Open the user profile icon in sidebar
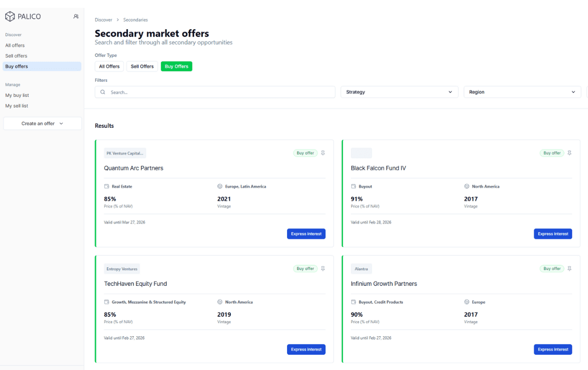The width and height of the screenshot is (588, 370). tap(76, 17)
